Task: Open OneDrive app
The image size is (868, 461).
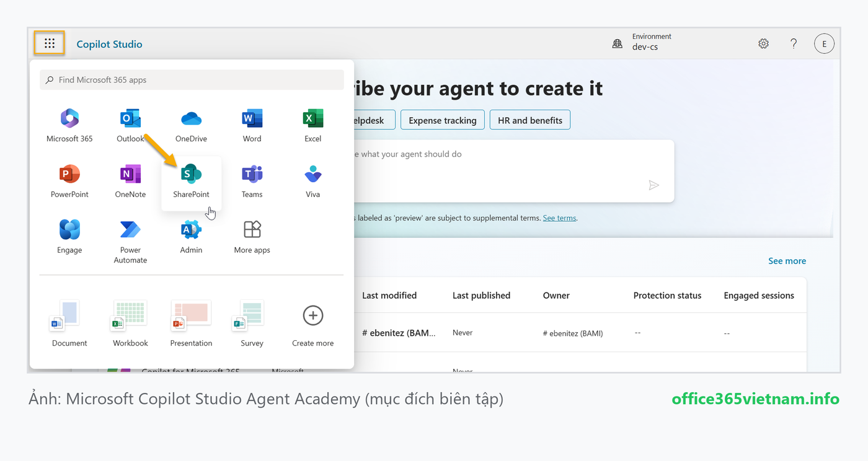Action: (x=191, y=126)
